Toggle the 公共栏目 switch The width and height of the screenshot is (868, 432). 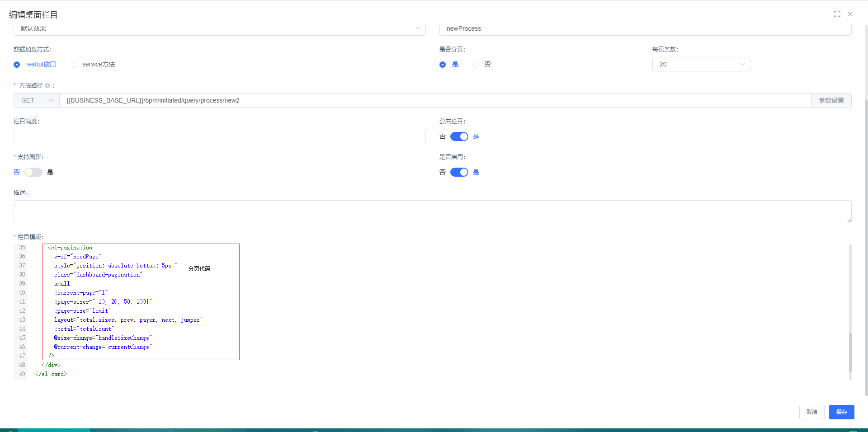point(459,136)
